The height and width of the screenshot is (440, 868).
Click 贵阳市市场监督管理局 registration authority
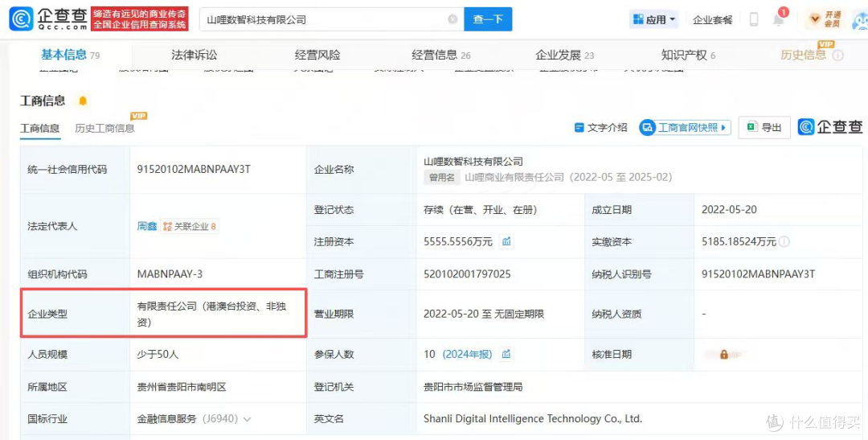coord(473,387)
